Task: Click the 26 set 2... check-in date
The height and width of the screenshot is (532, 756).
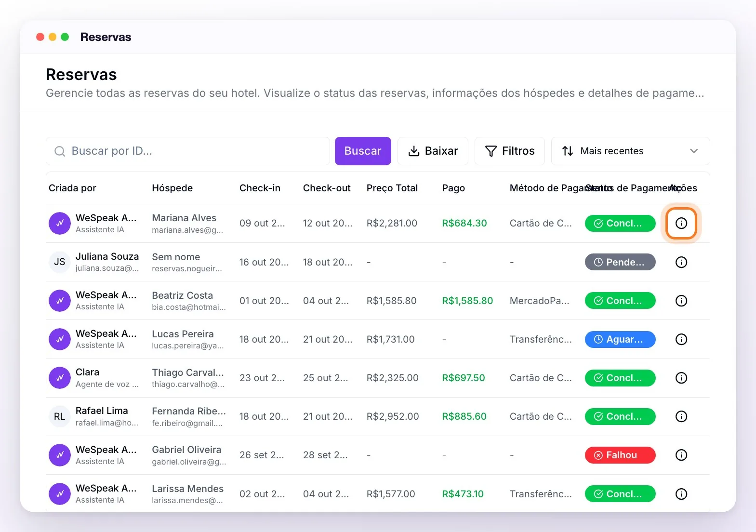Action: [x=262, y=455]
